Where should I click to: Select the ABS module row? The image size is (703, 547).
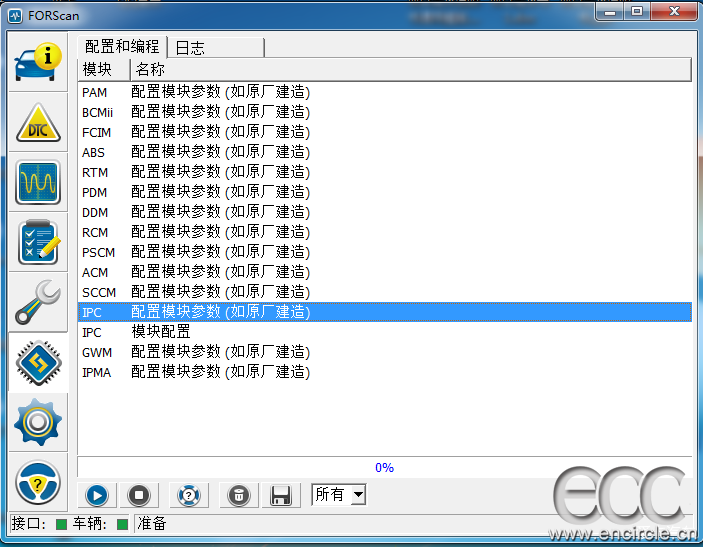(x=385, y=152)
